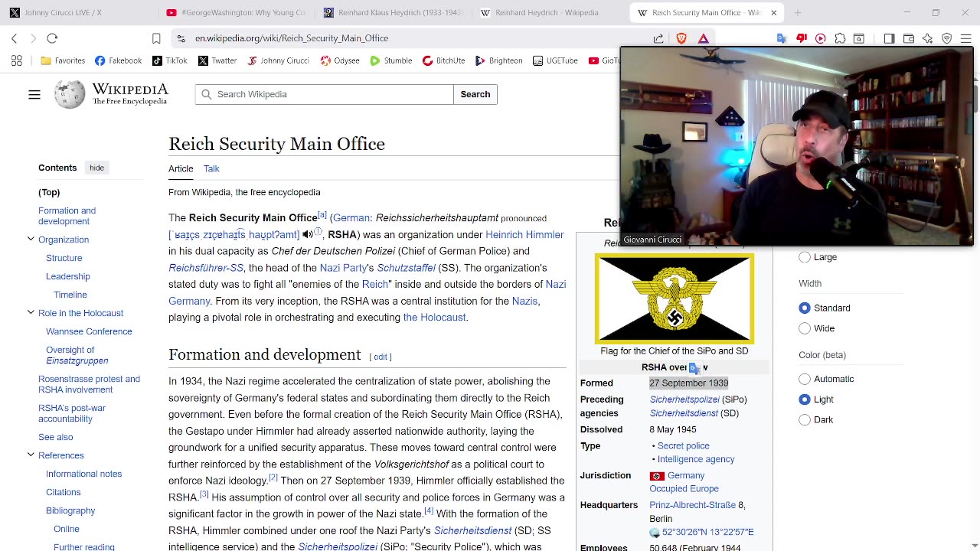Open the extensions puzzle icon
The image size is (980, 551).
click(840, 38)
